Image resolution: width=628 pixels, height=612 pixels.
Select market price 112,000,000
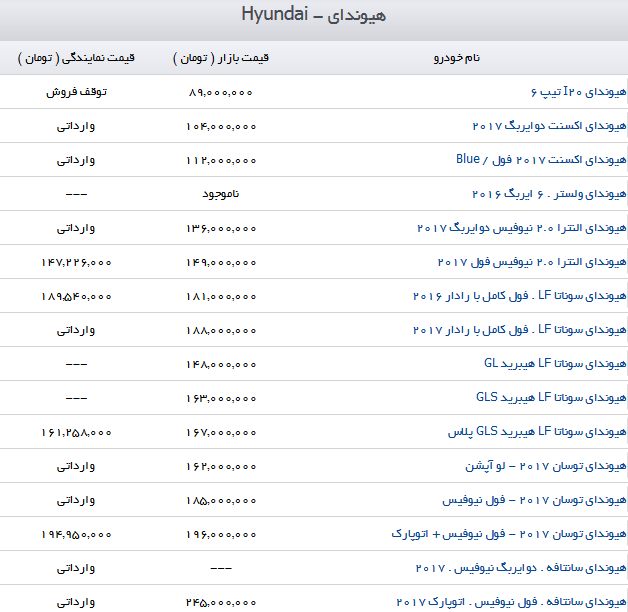[221, 161]
